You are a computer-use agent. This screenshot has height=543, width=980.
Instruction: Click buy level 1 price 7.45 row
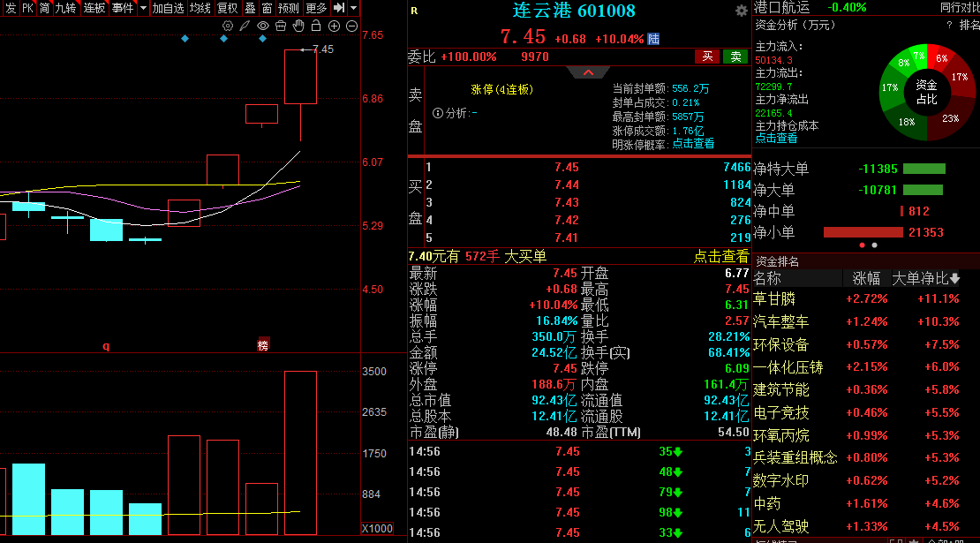click(587, 168)
